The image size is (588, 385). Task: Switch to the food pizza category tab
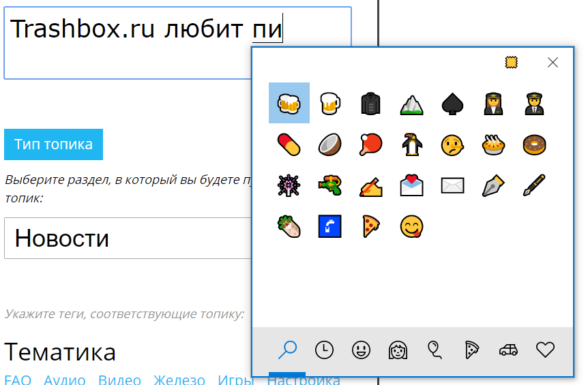click(472, 350)
